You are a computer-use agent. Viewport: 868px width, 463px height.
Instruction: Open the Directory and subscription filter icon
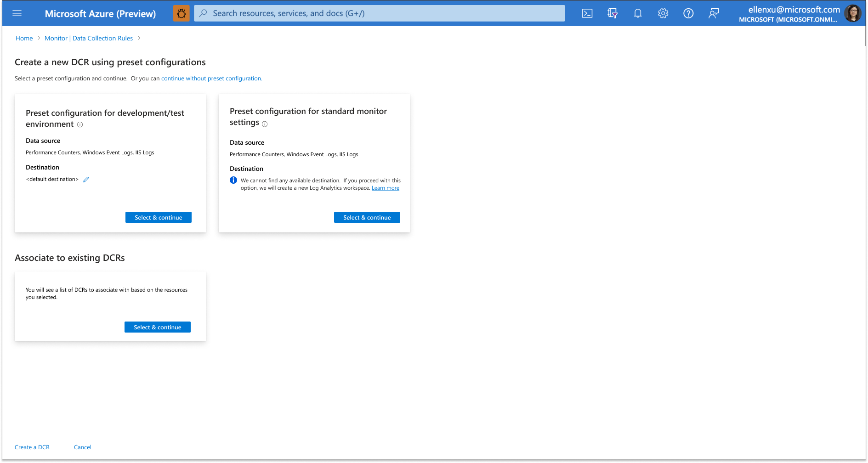click(x=613, y=13)
